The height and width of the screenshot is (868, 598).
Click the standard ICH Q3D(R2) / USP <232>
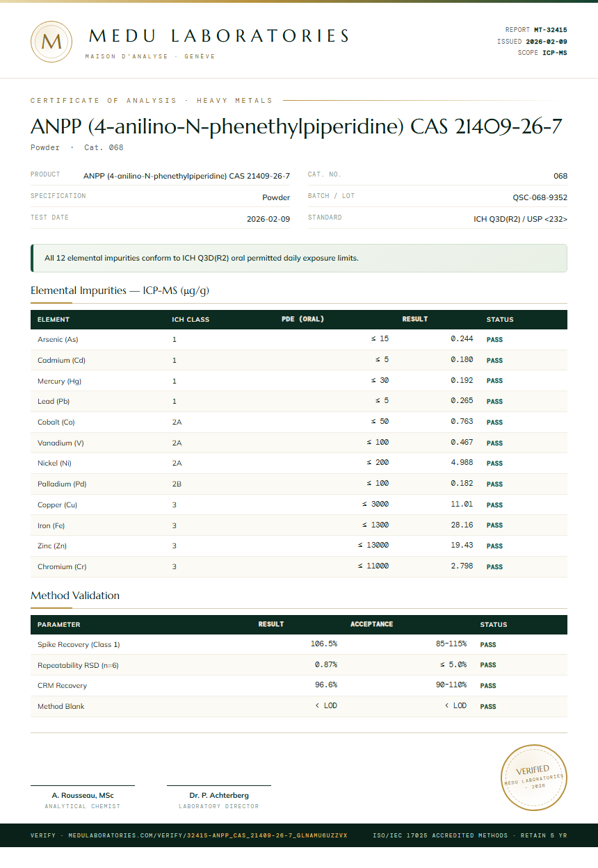[521, 219]
